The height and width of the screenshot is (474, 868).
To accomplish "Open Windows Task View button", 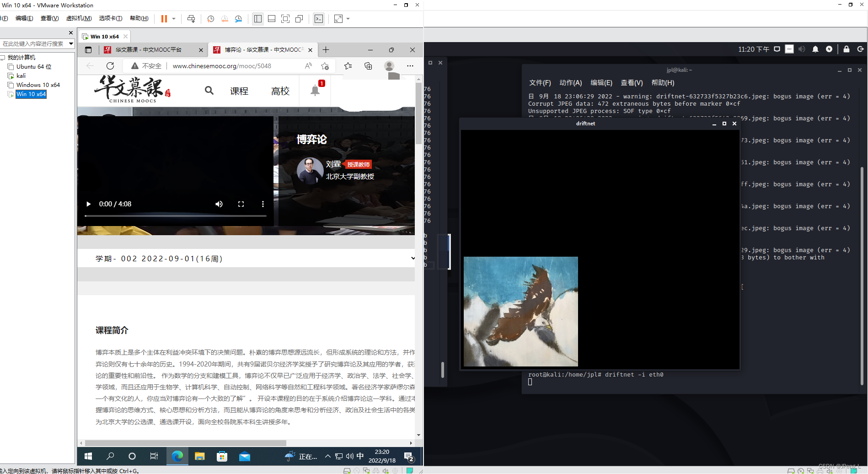I will point(154,456).
